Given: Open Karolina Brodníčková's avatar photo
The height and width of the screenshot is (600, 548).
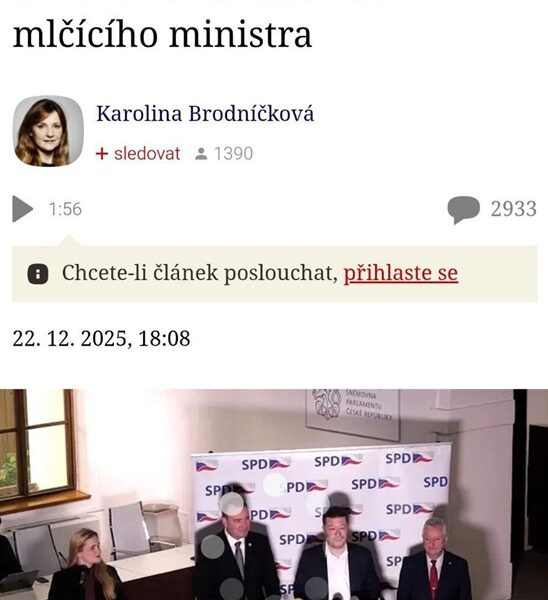Looking at the screenshot, I should (48, 131).
